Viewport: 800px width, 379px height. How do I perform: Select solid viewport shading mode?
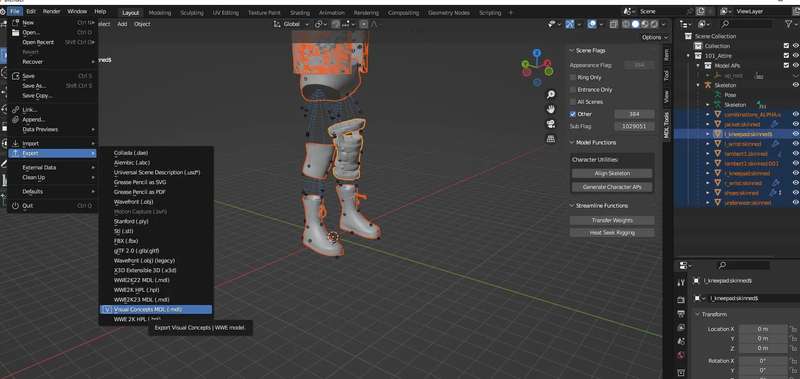pos(635,24)
